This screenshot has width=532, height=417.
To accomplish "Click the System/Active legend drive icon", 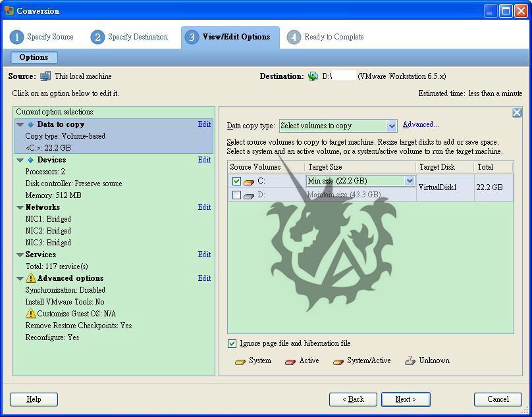I will coord(338,362).
